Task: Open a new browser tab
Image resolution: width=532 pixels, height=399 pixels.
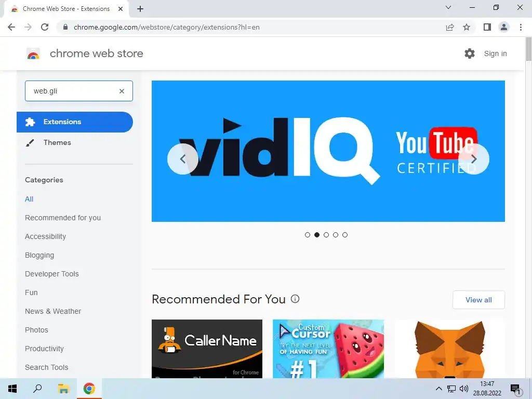Action: [x=140, y=9]
